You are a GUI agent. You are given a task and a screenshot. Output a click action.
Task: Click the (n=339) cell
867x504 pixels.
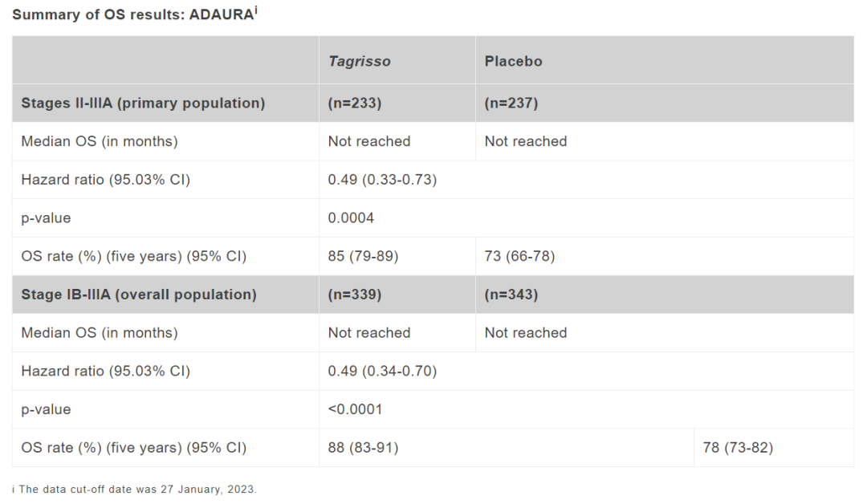(355, 295)
